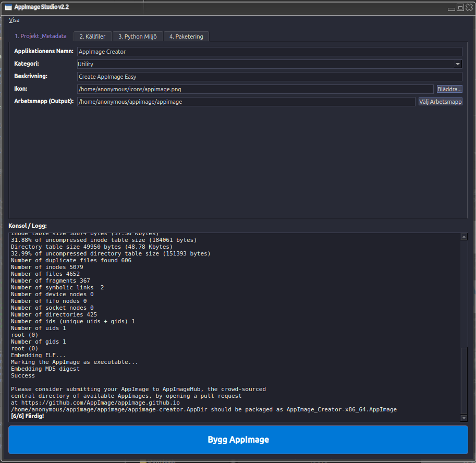Viewport: 476px width, 463px height.
Task: Click the Arbetsmapp output path field
Action: [246, 102]
